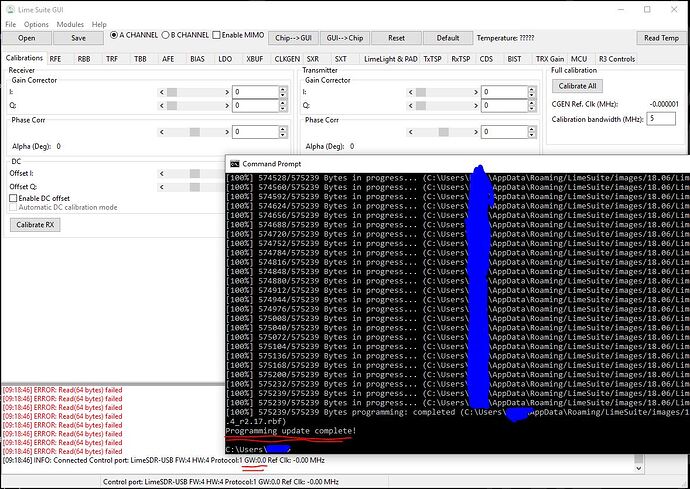Click Transmitter Gain Corrector I slider

point(443,92)
